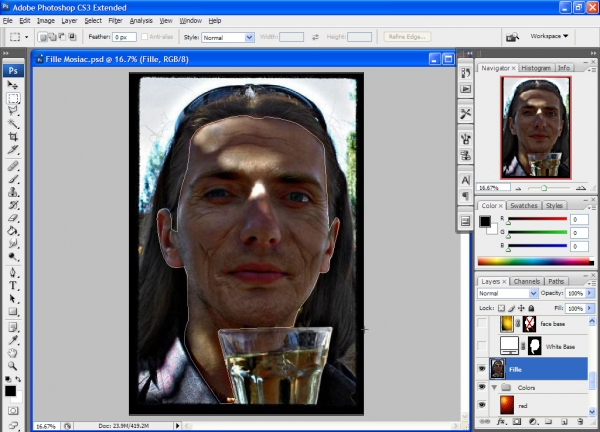The height and width of the screenshot is (432, 600).
Task: Toggle lock image pixels
Action: coord(512,308)
